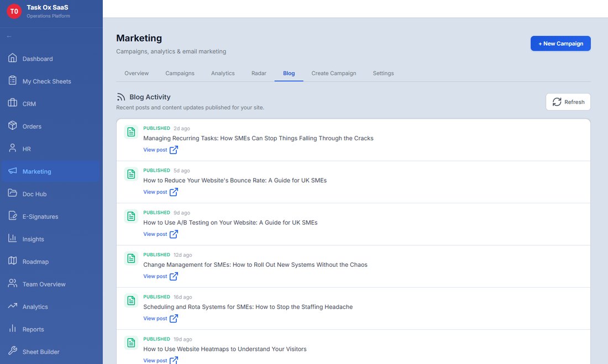This screenshot has width=608, height=364.
Task: Open the Analytics tab in Marketing
Action: [223, 73]
